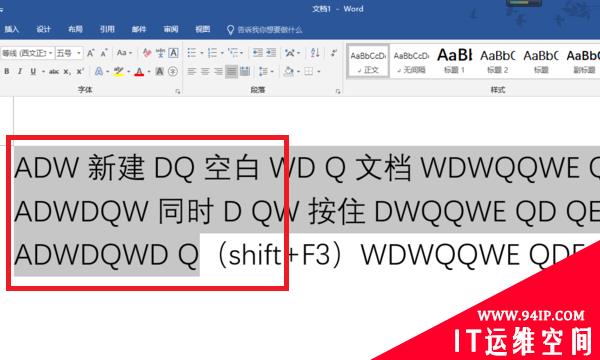Click the Text Effects icon
The image size is (600, 360).
(99, 72)
